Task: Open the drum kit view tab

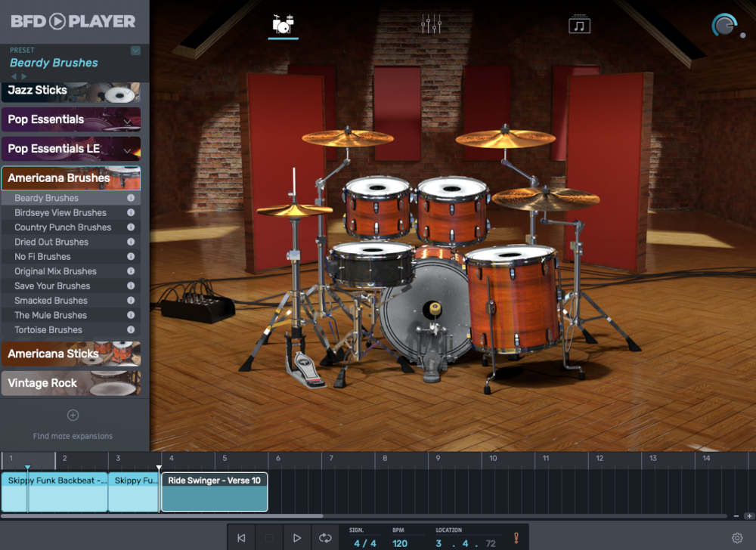Action: 283,23
